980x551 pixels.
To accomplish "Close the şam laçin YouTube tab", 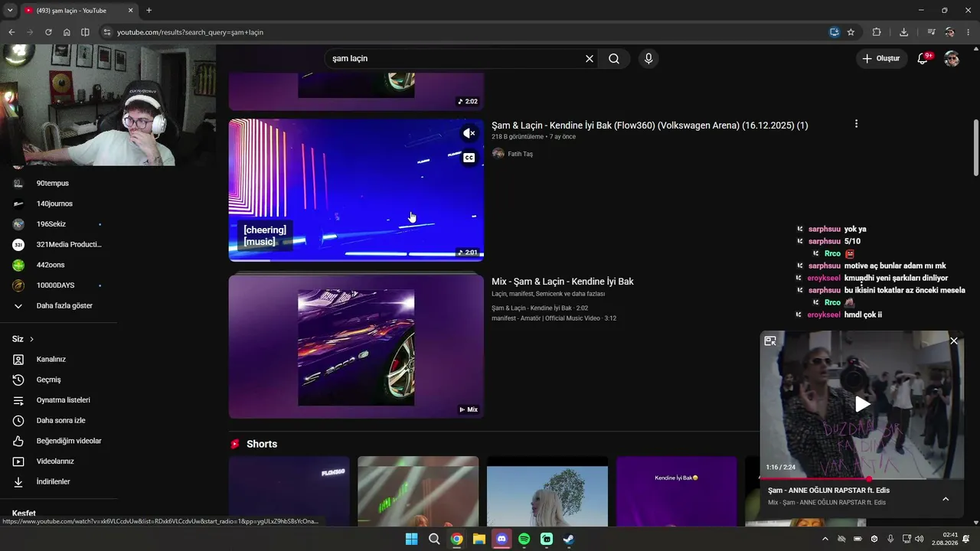I will coord(130,11).
